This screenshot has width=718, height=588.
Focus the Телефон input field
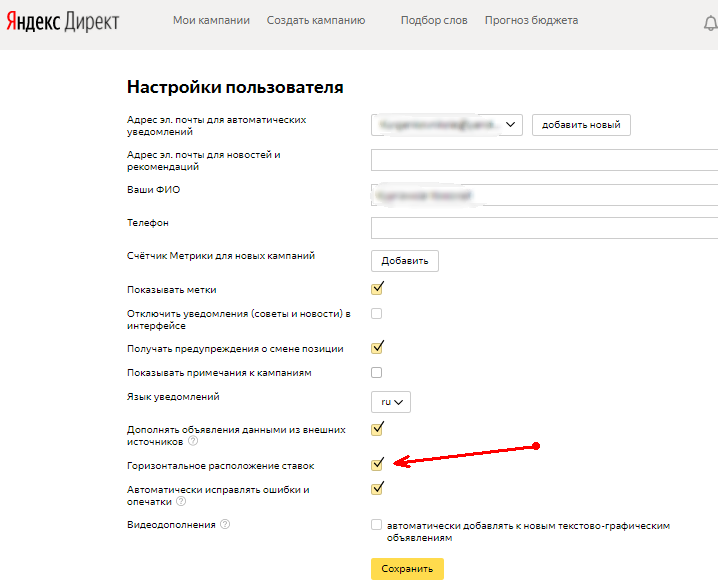tap(544, 228)
